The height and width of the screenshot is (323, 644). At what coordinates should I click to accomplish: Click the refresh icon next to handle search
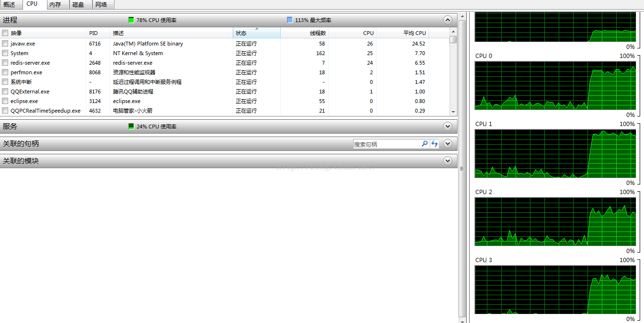[x=435, y=144]
